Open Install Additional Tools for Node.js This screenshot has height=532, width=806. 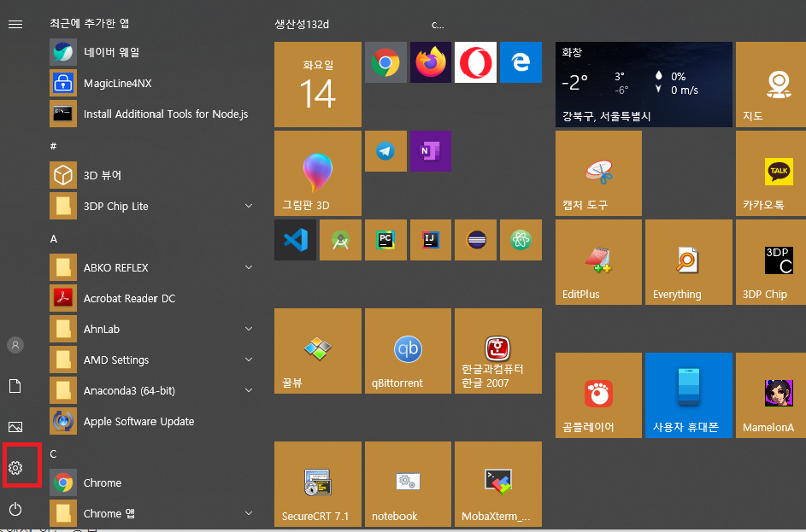[x=152, y=114]
